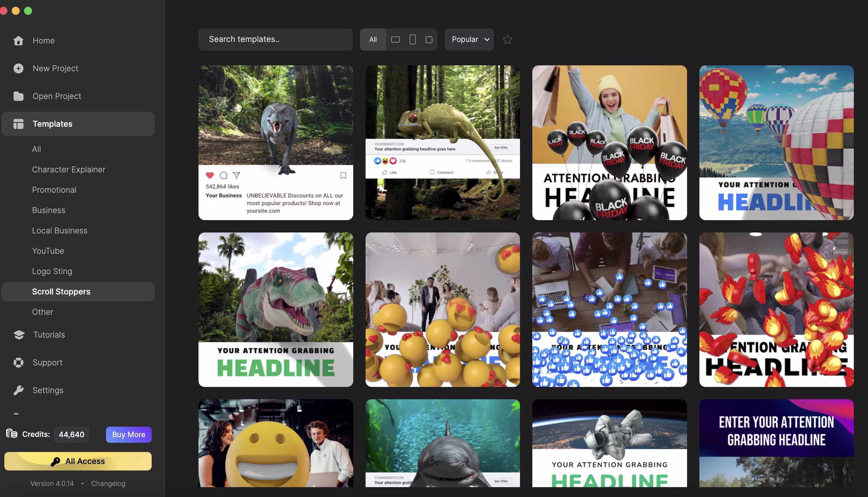Open a project via the folder icon
Image resolution: width=868 pixels, height=497 pixels.
coord(18,96)
